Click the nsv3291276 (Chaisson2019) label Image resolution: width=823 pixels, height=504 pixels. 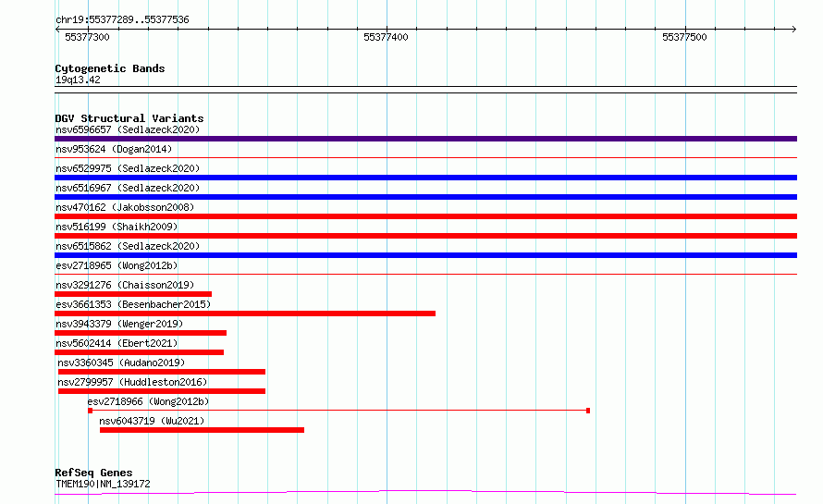click(125, 285)
